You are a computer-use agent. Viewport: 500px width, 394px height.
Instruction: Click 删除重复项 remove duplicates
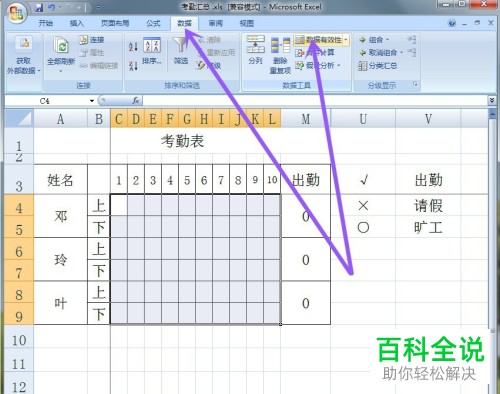point(280,55)
